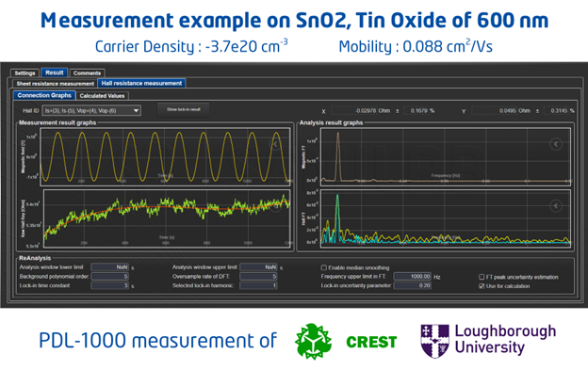Click the Y resistance value field
The image size is (588, 370).
pyautogui.click(x=501, y=111)
